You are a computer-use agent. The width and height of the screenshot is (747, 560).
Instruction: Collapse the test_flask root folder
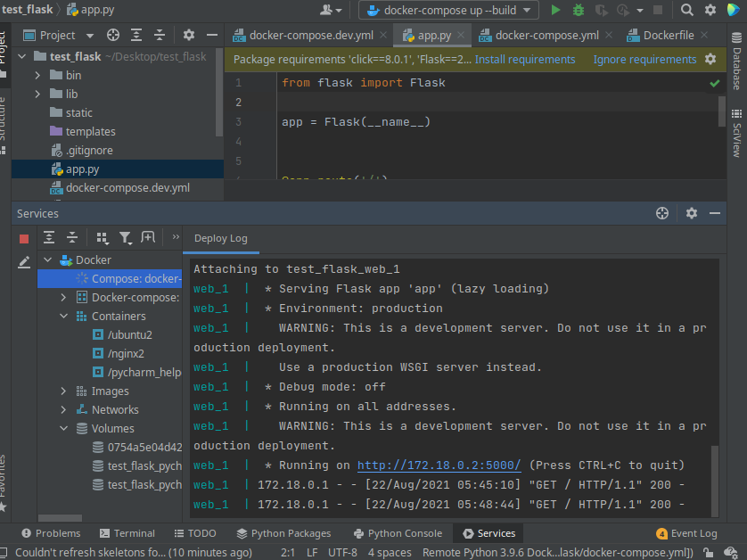coord(22,57)
